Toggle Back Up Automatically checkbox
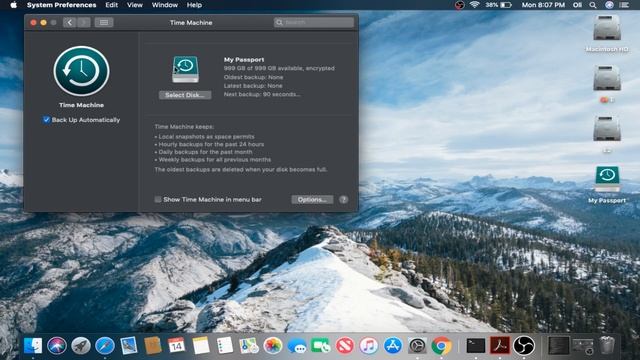This screenshot has width=640, height=360. pyautogui.click(x=46, y=120)
